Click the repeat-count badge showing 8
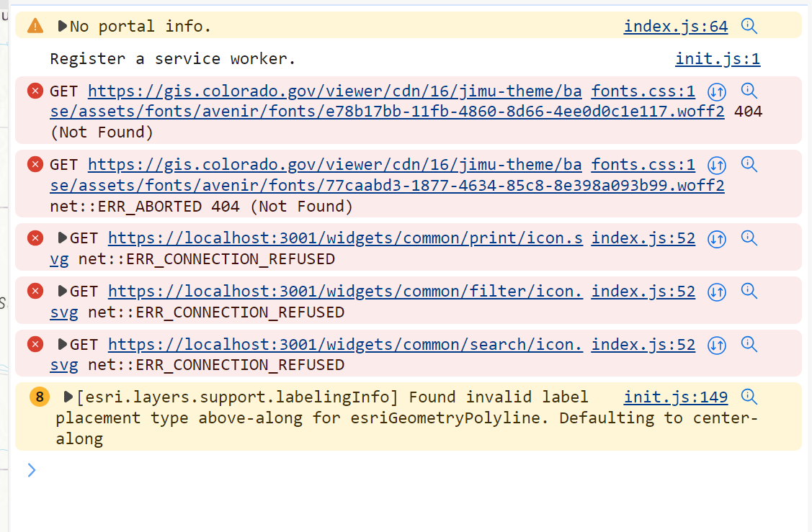812x532 pixels. pyautogui.click(x=40, y=397)
